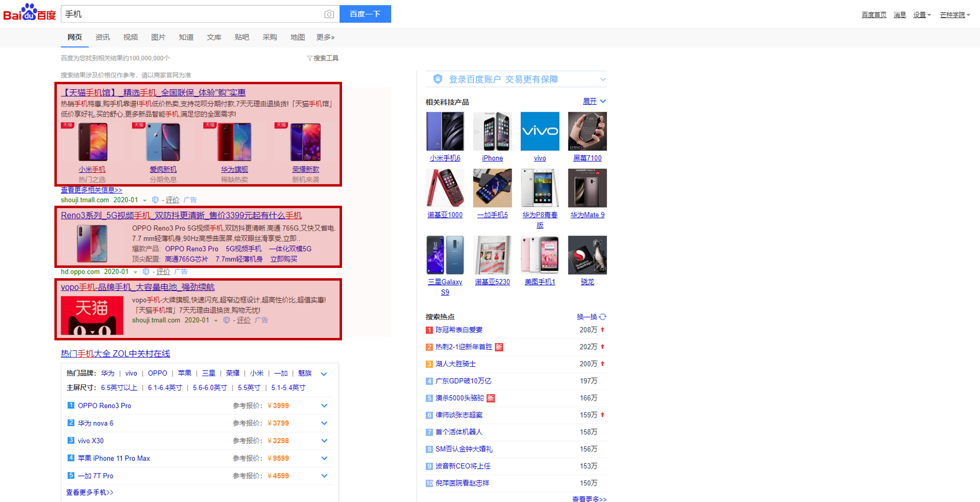
Task: Click the badge icon beside hd.oppo.com
Action: coord(146,272)
